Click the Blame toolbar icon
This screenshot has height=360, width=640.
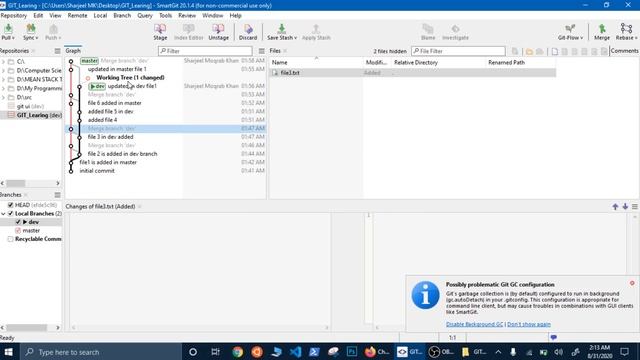point(428,29)
